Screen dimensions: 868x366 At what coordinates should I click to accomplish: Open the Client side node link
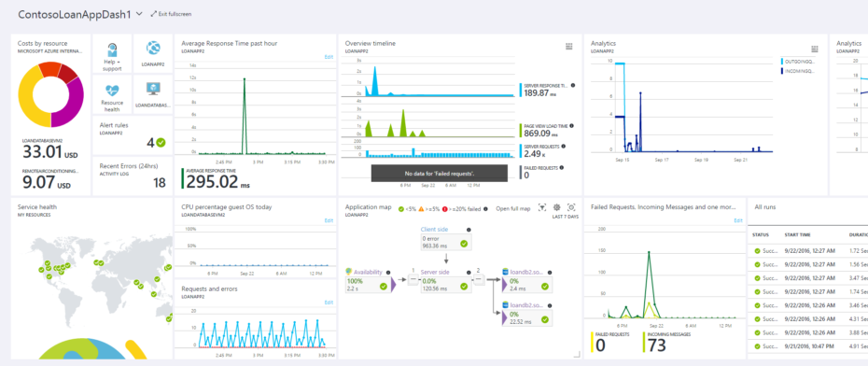point(434,230)
